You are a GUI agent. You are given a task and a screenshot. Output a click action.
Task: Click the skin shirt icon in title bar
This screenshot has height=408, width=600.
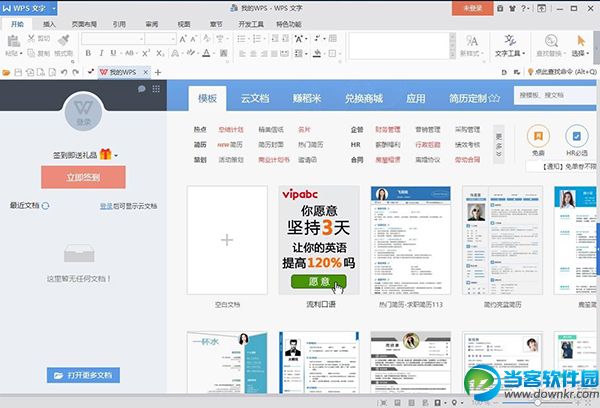(x=512, y=8)
